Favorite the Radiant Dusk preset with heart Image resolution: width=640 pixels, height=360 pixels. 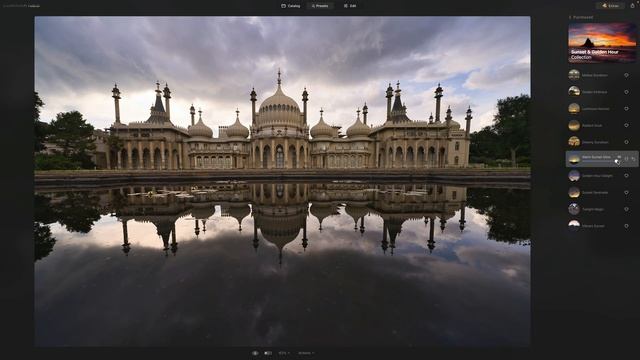pyautogui.click(x=626, y=125)
